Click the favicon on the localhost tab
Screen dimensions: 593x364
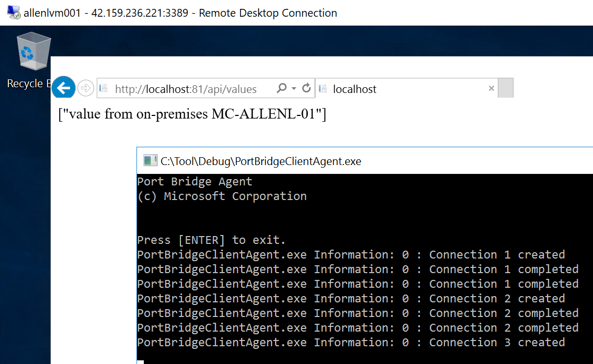click(x=323, y=89)
